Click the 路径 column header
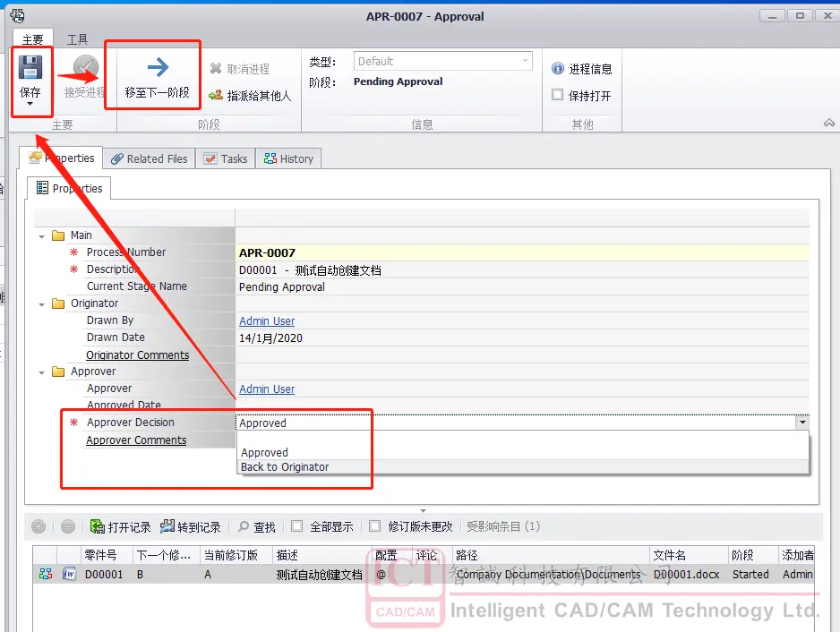The height and width of the screenshot is (632, 840). (551, 555)
